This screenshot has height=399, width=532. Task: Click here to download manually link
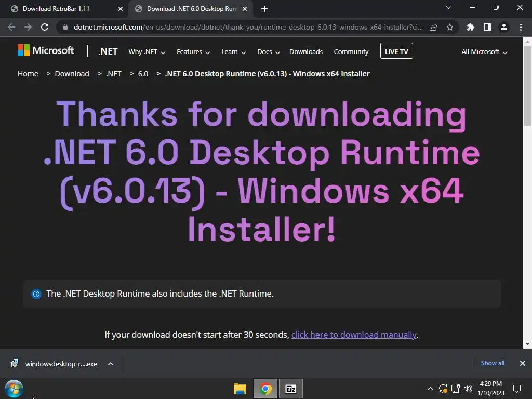pos(353,335)
